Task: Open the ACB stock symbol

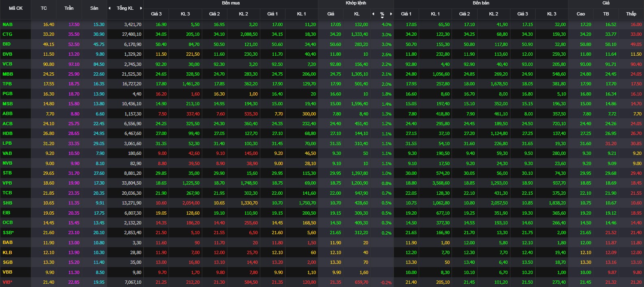Action: 7,124
